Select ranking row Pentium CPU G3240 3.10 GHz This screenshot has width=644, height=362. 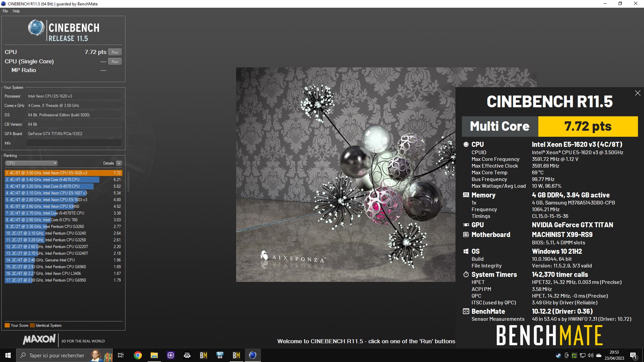[63, 233]
